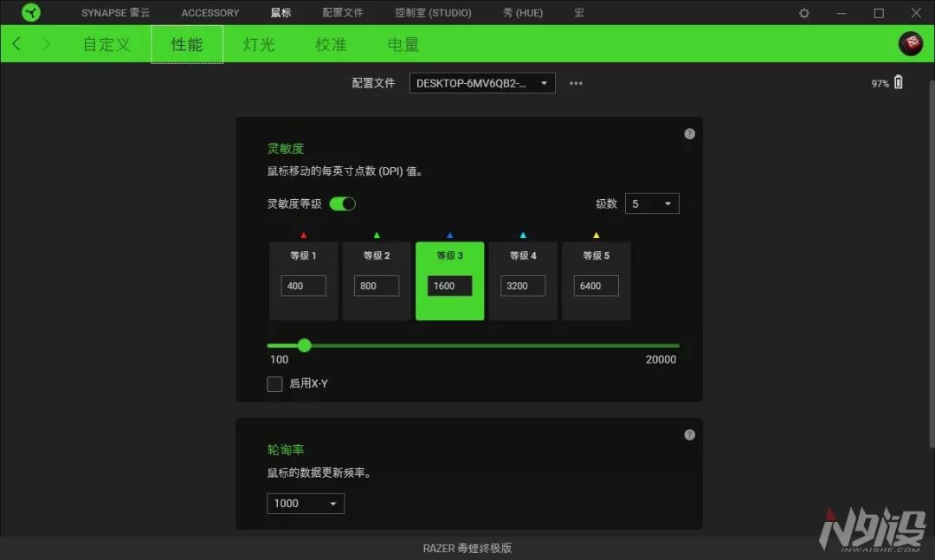Go back with the left arrow

click(x=16, y=43)
